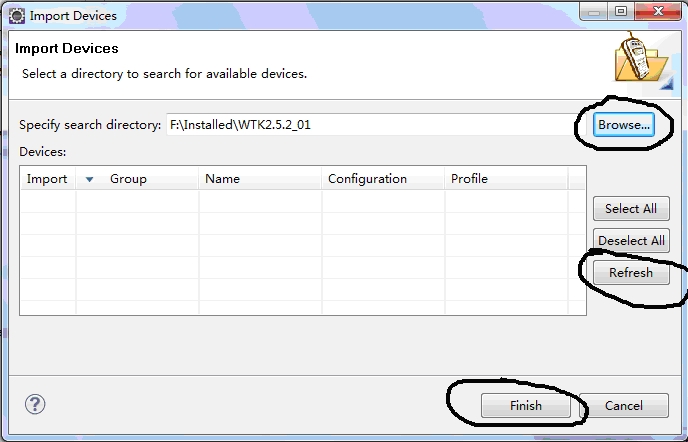The height and width of the screenshot is (442, 688).
Task: Click the Import Devices title bar gear icon
Action: pyautogui.click(x=17, y=16)
